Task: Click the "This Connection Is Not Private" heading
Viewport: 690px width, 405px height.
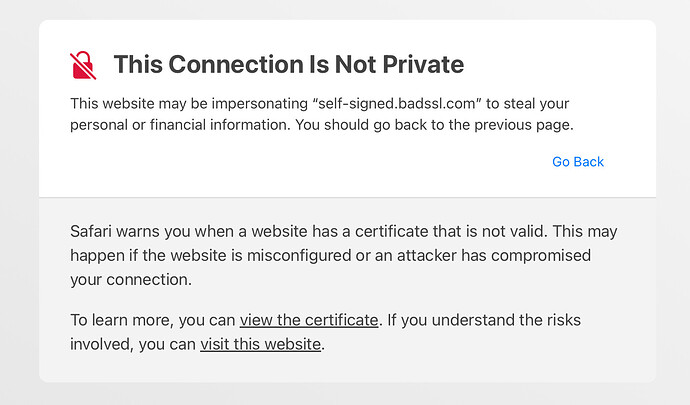Action: 288,65
